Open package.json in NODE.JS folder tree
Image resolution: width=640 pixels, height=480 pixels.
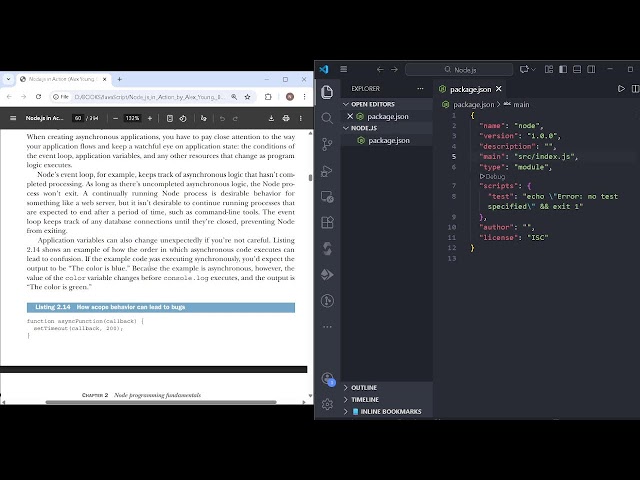(x=387, y=140)
